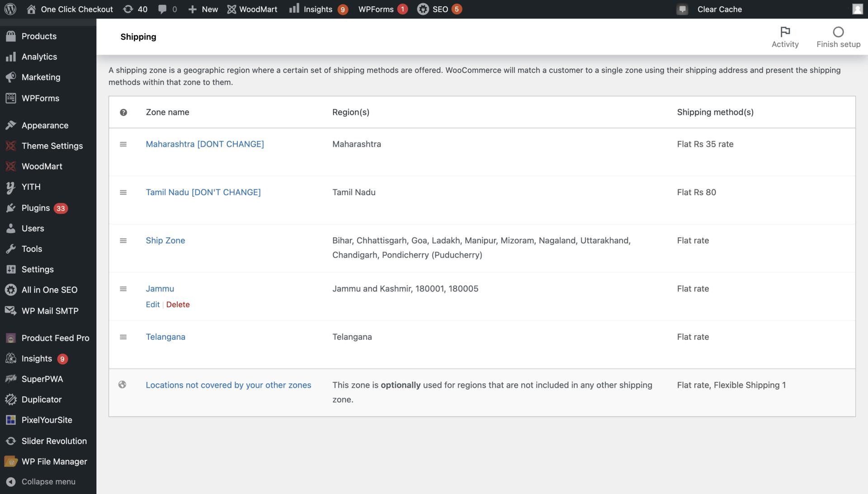Open the Maharashtra zone settings
The image size is (868, 494).
tap(204, 144)
